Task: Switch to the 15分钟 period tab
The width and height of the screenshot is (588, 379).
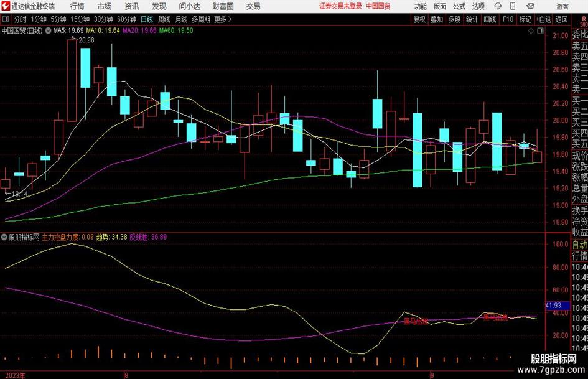Action: click(x=80, y=19)
